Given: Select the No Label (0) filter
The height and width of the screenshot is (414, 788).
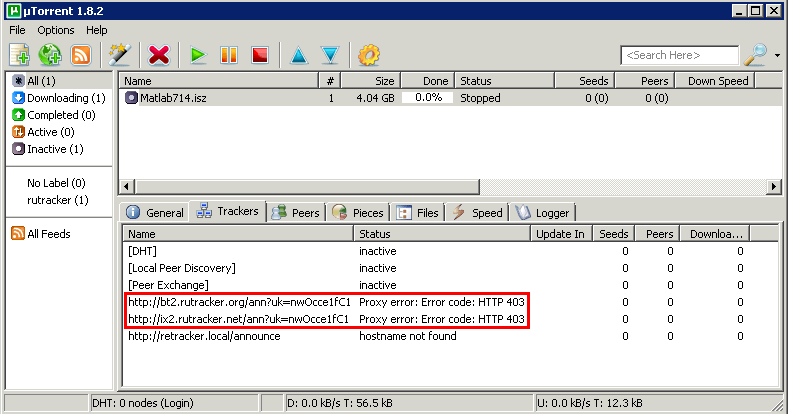Looking at the screenshot, I should click(x=56, y=183).
